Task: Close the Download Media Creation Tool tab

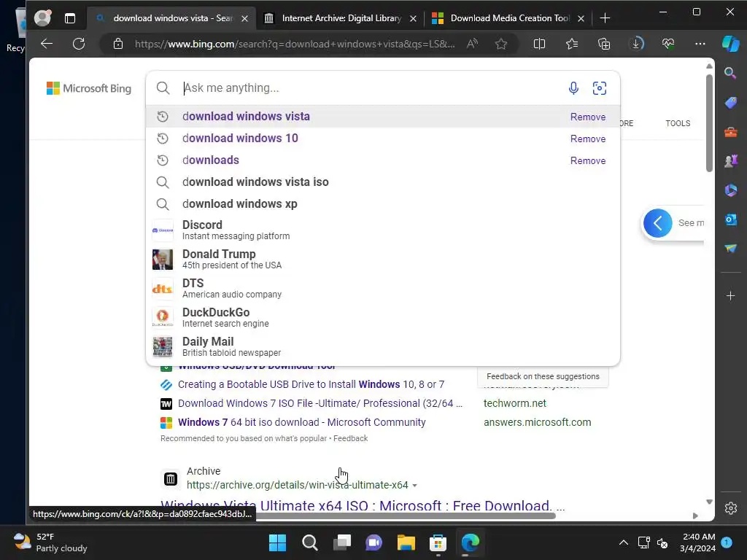Action: (x=581, y=18)
